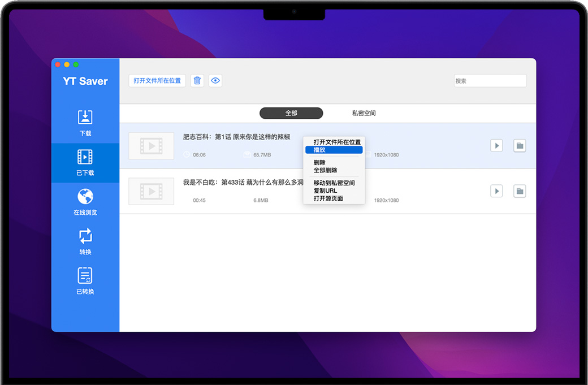
Task: Choose 打开源页面 in the context menu
Action: (x=334, y=198)
